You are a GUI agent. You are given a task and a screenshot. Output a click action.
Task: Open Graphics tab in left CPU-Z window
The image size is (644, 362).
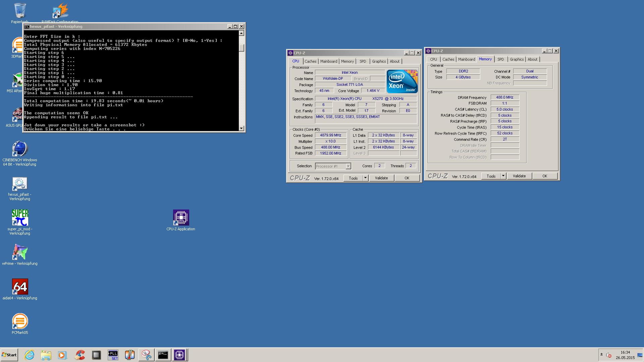tap(379, 61)
